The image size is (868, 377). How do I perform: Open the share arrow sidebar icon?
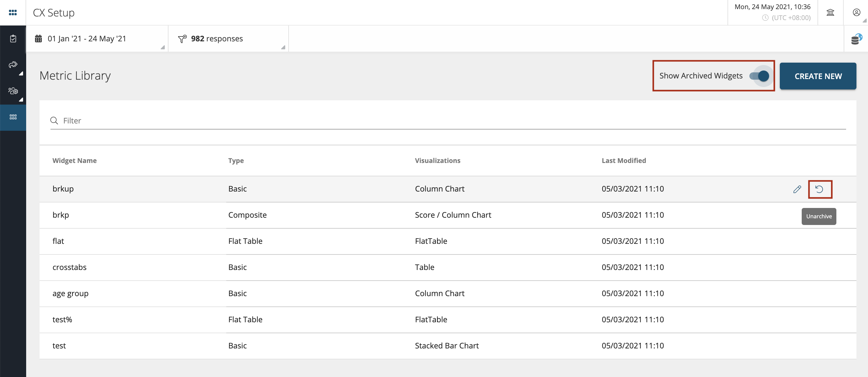point(13,64)
